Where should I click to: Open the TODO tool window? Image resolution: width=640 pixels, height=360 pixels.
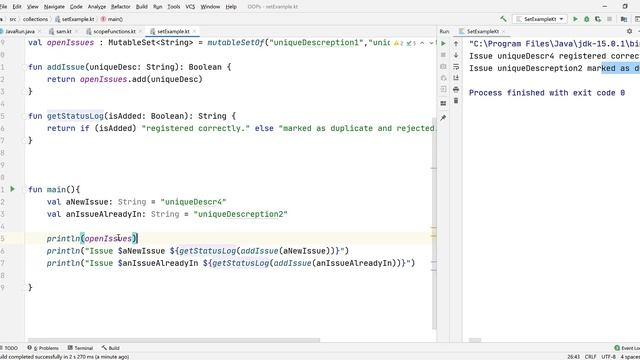point(9,348)
